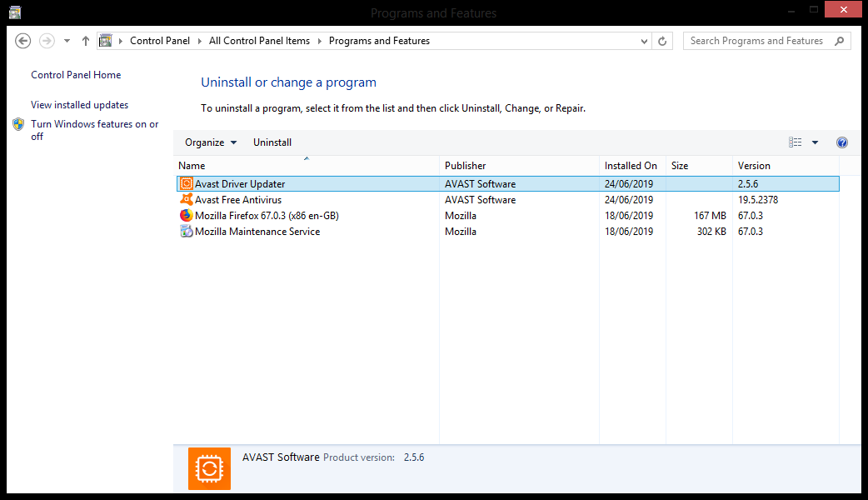Refresh the Programs and Features list
Image resolution: width=868 pixels, height=500 pixels.
coord(662,41)
